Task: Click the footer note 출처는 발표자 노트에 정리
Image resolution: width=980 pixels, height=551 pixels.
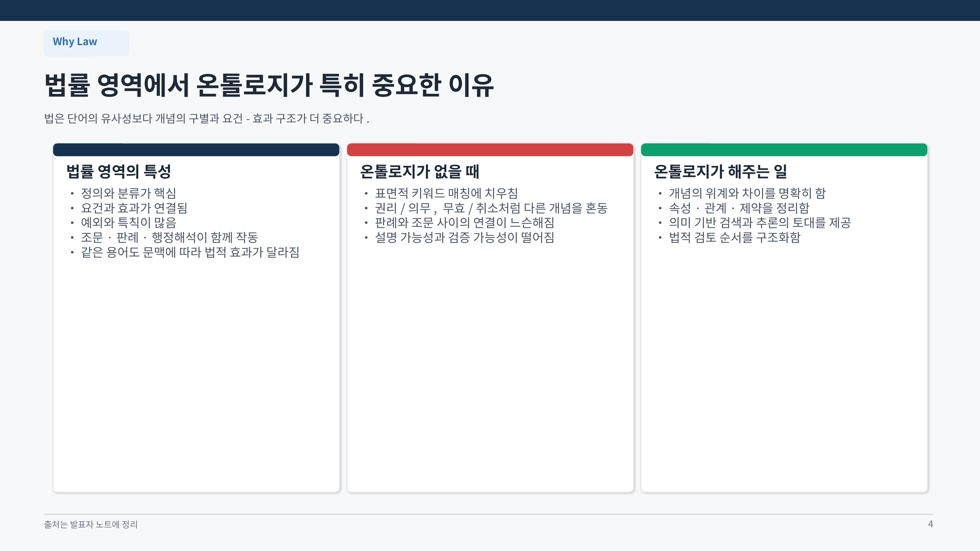Action: [91, 524]
